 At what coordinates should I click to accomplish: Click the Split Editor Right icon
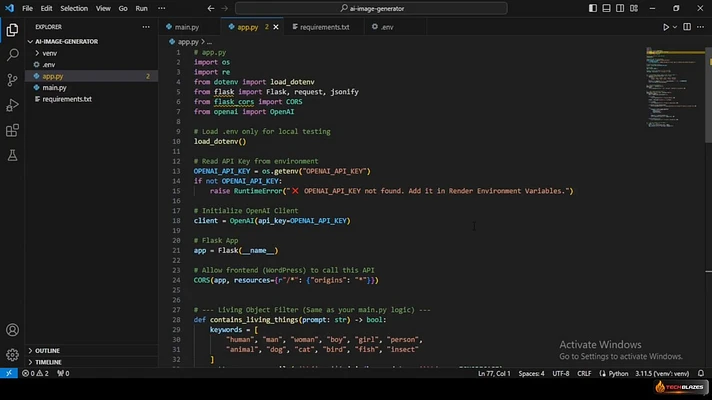click(687, 27)
